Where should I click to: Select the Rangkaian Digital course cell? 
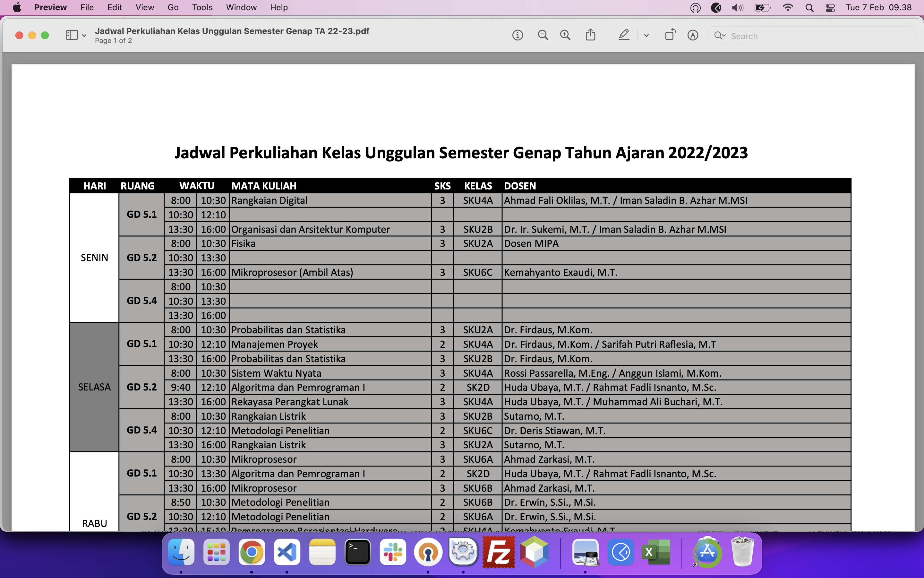[330, 200]
